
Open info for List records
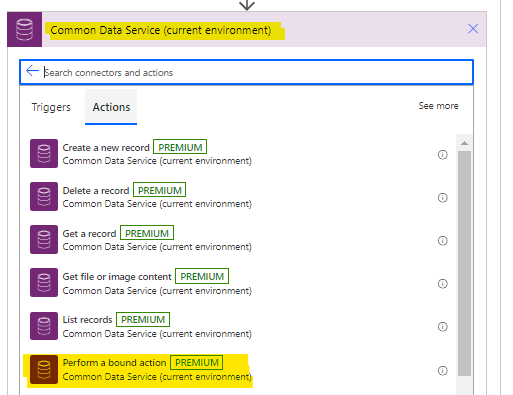pyautogui.click(x=443, y=327)
